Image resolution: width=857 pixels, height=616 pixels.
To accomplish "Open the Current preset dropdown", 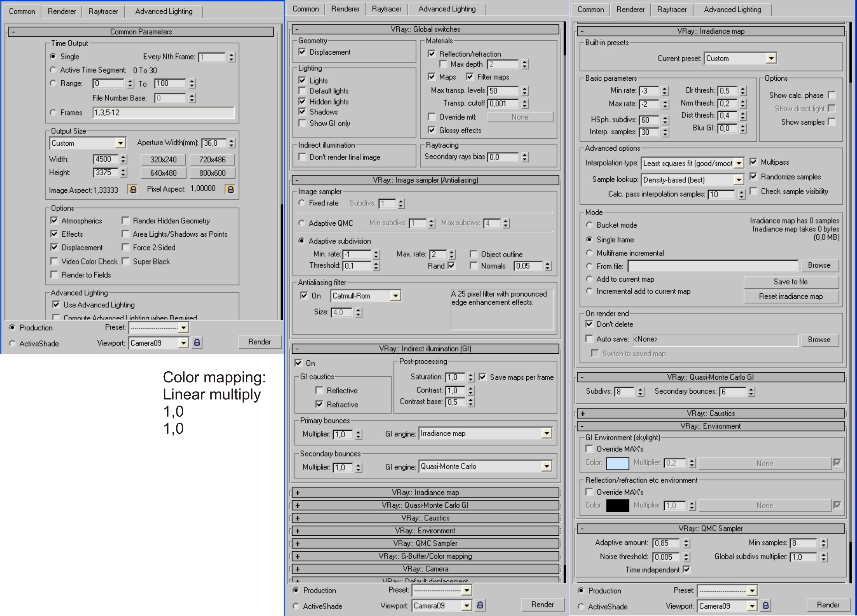I will [x=771, y=58].
